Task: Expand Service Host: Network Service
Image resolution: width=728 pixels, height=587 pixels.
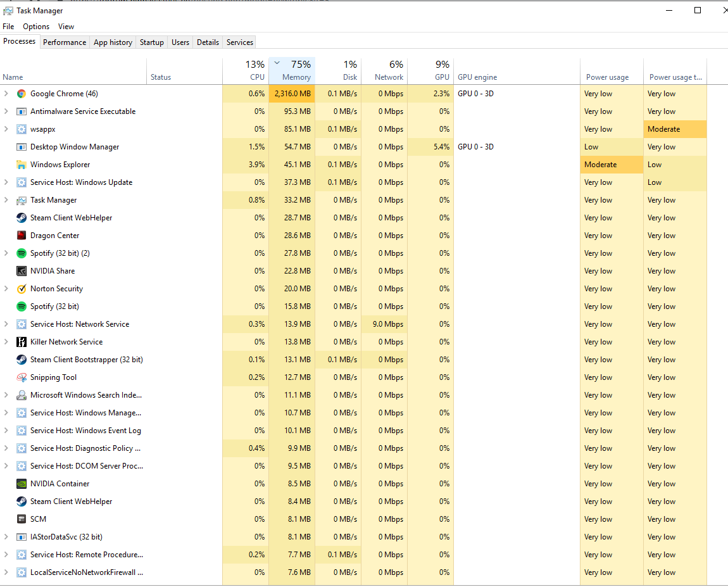Action: pos(6,324)
